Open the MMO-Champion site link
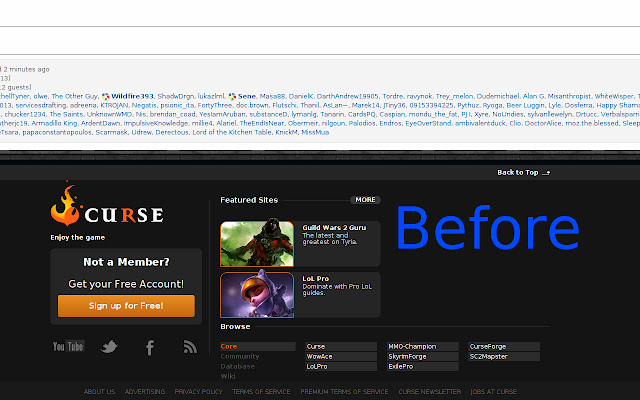 tap(422, 347)
